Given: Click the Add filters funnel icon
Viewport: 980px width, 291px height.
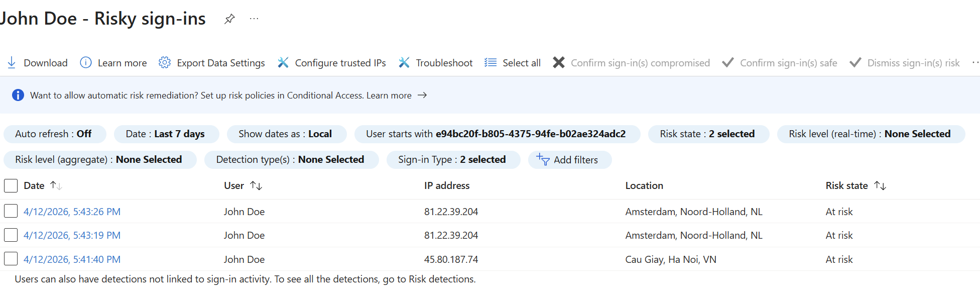Looking at the screenshot, I should [x=543, y=159].
